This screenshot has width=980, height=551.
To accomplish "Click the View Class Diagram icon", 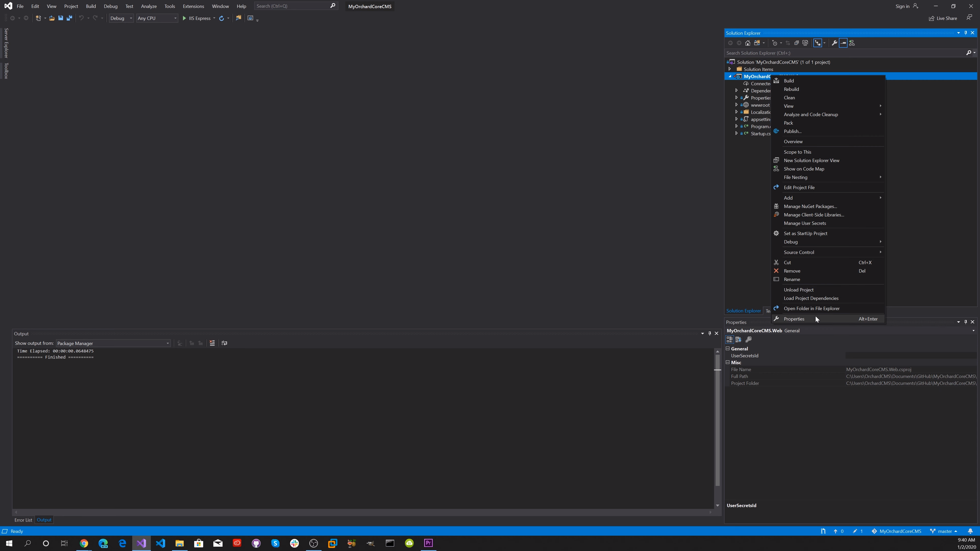I will [x=852, y=43].
